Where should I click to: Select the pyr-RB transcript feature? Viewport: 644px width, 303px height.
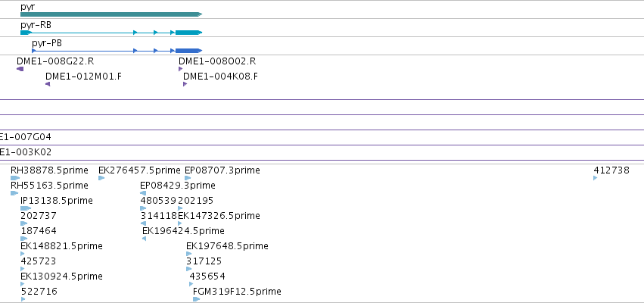(x=111, y=33)
